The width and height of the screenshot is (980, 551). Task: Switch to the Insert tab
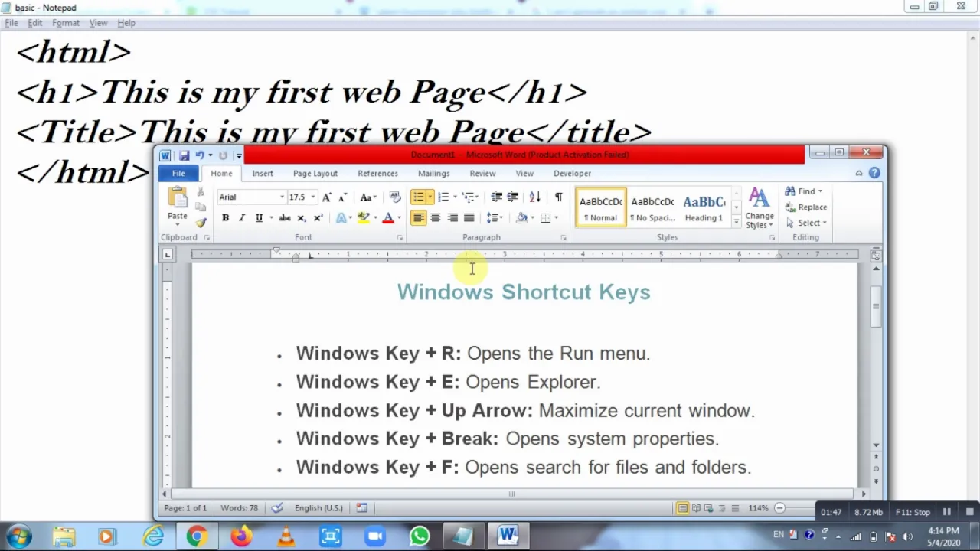tap(263, 174)
